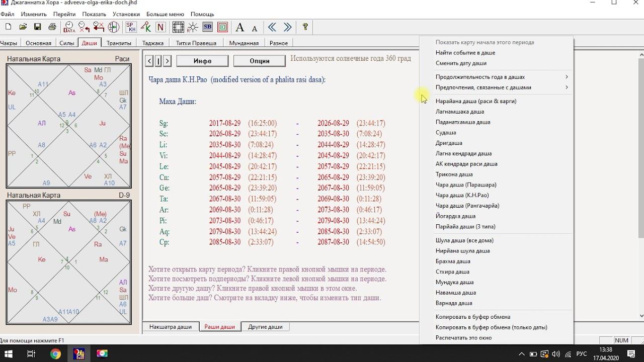Viewport: 644px width, 362px height.
Task: Click the Sg: maha dasha row
Action: tap(272, 123)
